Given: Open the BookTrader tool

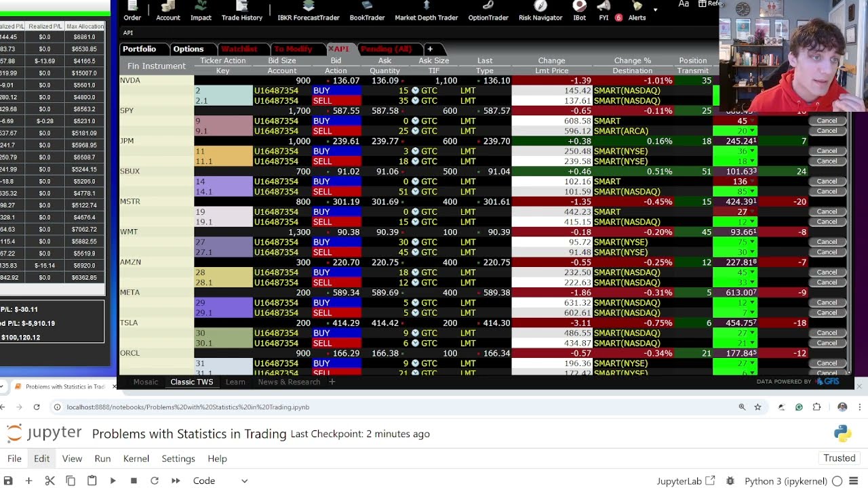Looking at the screenshot, I should (367, 11).
